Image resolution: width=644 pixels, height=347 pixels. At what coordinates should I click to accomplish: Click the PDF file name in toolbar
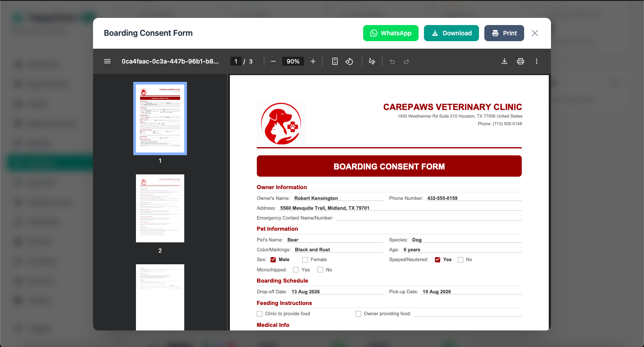[170, 61]
